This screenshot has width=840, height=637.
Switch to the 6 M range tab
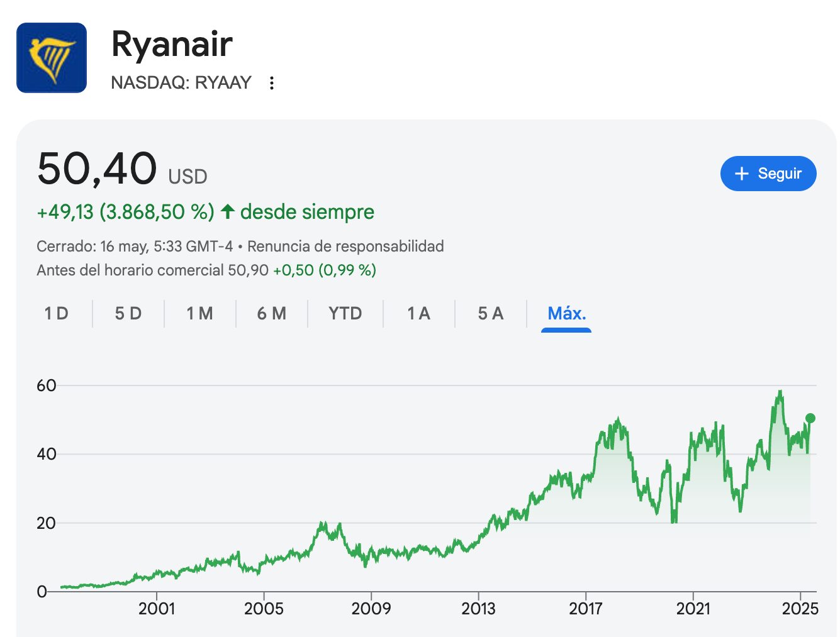tap(272, 313)
